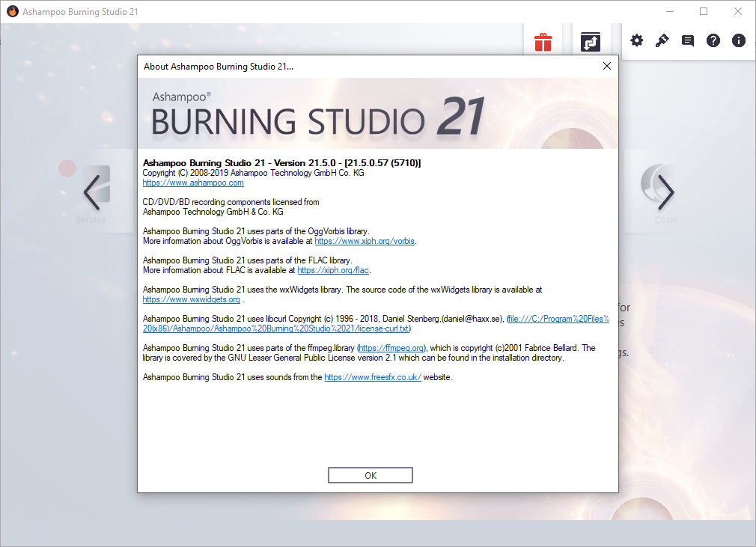Close the About Ashampoo Burning Studio dialog
Screen dimensions: 756x547
(607, 66)
